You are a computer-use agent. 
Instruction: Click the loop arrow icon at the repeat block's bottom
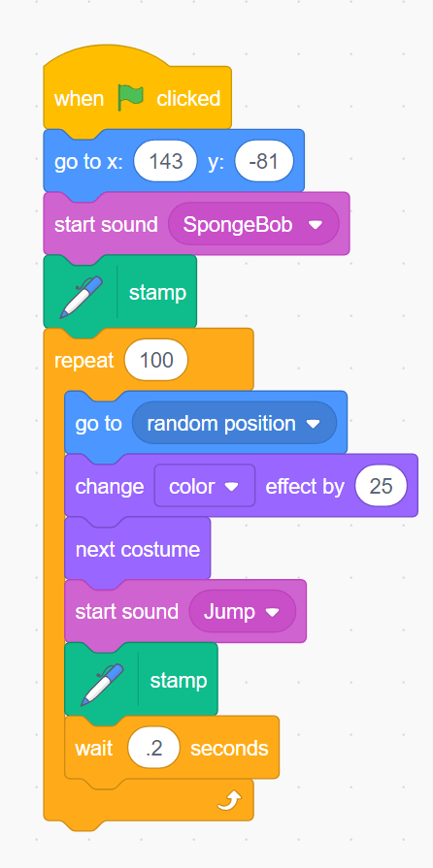(229, 800)
